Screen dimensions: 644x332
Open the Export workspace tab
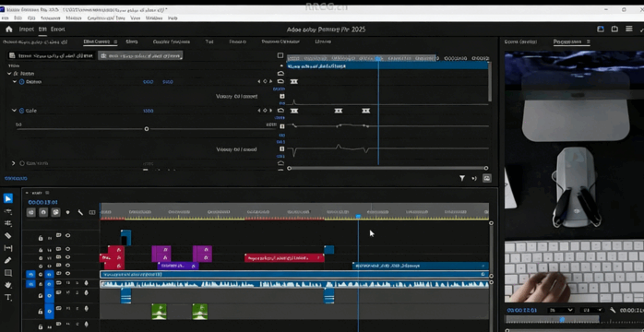[58, 30]
